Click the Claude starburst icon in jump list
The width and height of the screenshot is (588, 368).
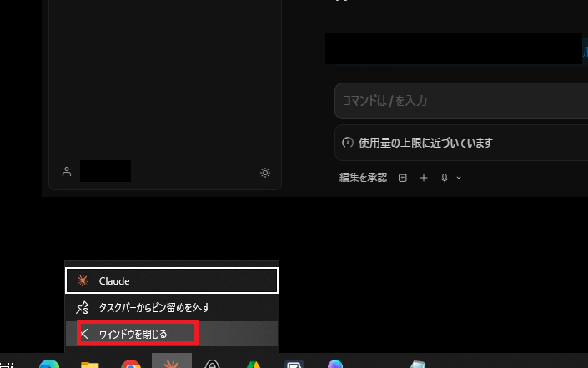click(83, 280)
